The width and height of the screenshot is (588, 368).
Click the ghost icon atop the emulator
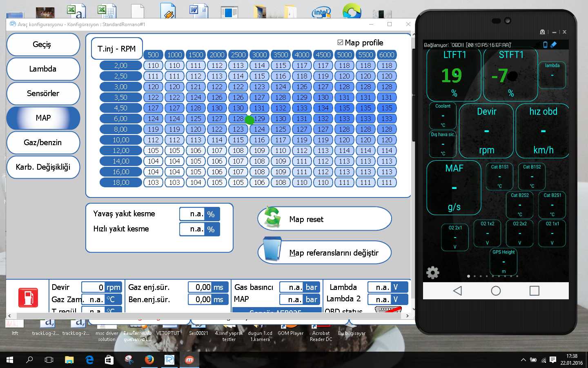click(x=542, y=32)
